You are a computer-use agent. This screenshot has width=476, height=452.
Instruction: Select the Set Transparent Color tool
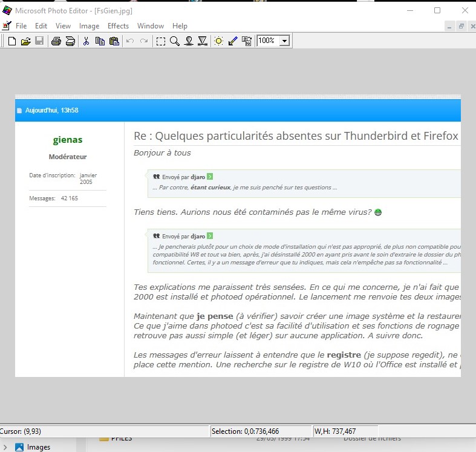tap(232, 41)
